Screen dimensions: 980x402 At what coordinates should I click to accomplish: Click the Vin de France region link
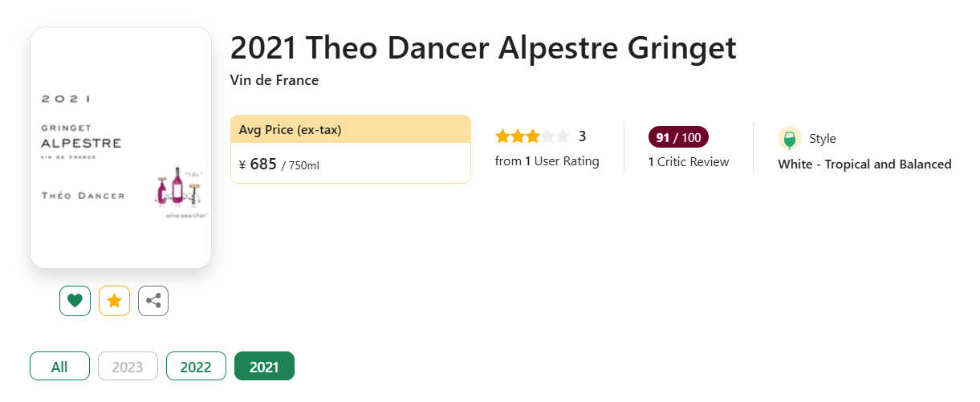(x=274, y=80)
